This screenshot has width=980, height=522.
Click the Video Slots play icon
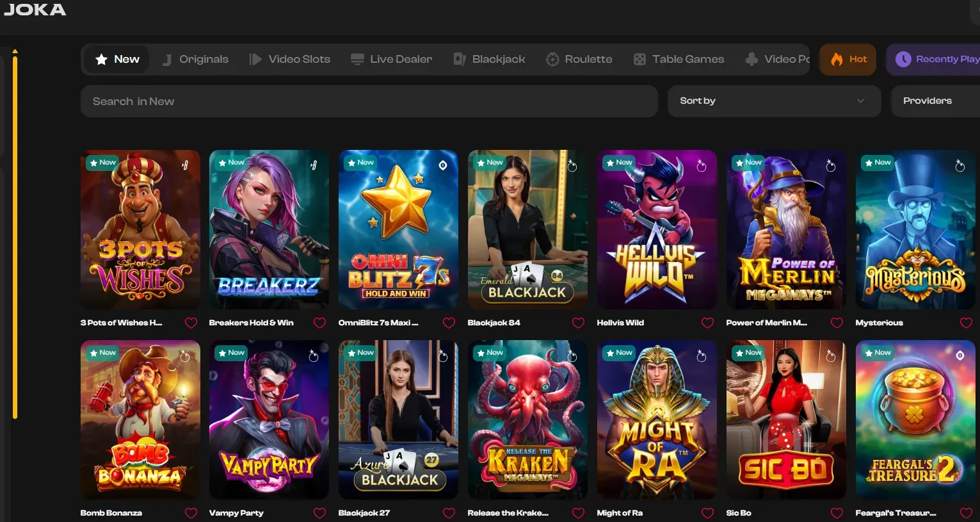[x=255, y=59]
